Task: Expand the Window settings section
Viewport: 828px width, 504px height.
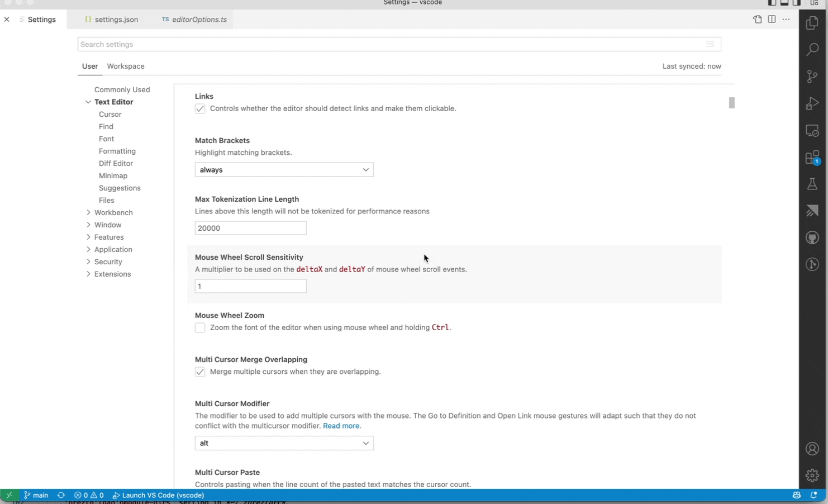Action: [88, 225]
